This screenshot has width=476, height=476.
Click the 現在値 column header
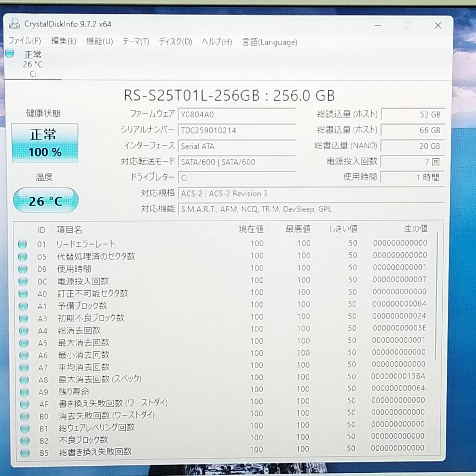pyautogui.click(x=251, y=229)
